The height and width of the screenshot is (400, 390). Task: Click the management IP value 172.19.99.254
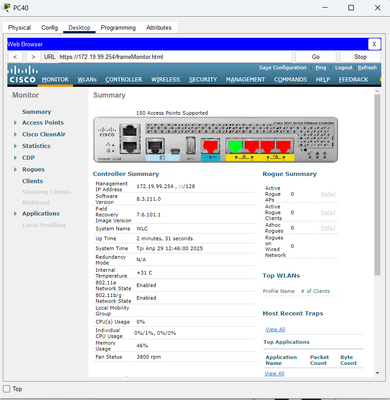pyautogui.click(x=155, y=186)
